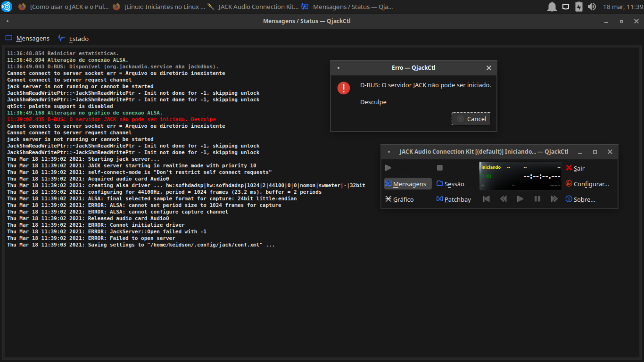
Task: Click Sair to quit QjackCtl
Action: tap(575, 168)
